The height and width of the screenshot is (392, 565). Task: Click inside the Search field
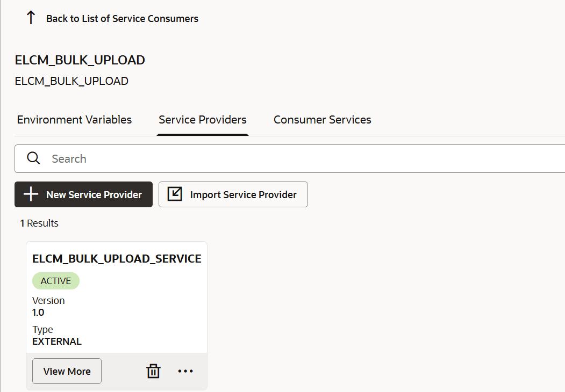tap(161, 158)
